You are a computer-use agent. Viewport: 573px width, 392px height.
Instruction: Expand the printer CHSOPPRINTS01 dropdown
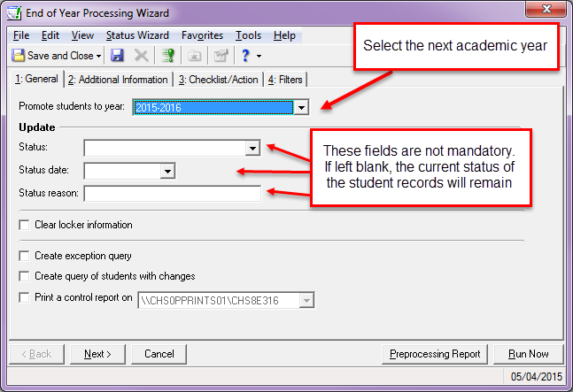306,300
